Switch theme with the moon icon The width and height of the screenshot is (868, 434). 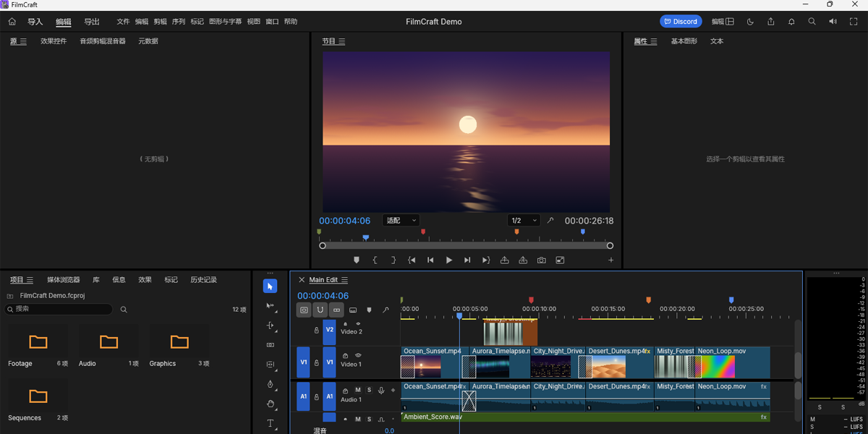pyautogui.click(x=750, y=22)
